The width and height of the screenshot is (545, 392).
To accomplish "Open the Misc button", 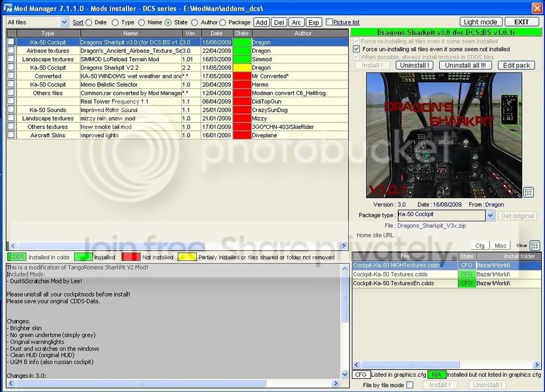I will [x=500, y=246].
